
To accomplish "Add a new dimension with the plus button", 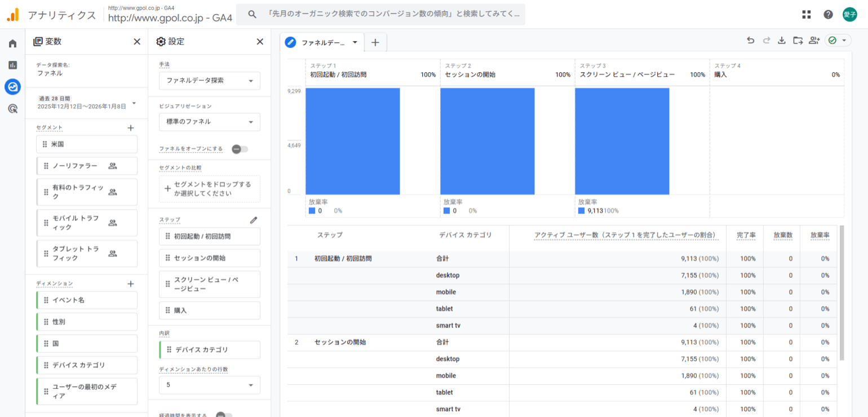I will click(130, 283).
